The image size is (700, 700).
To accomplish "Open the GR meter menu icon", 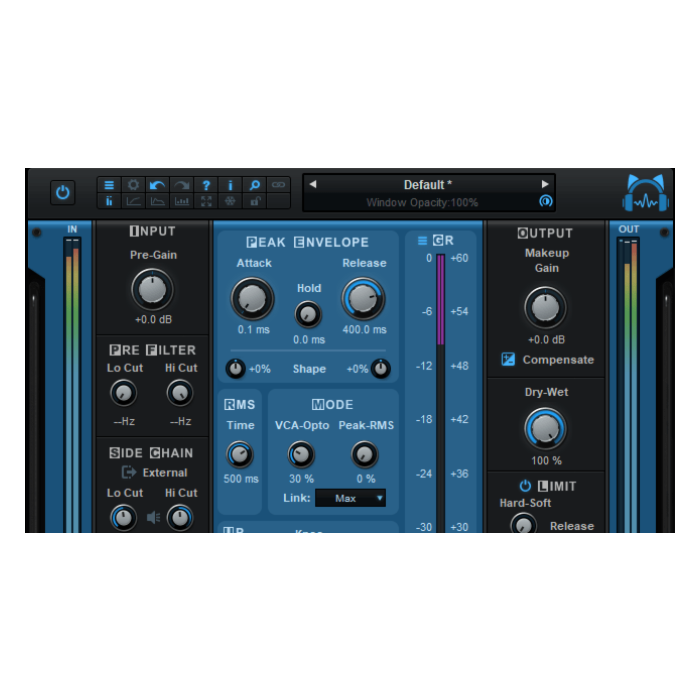I will click(x=422, y=241).
